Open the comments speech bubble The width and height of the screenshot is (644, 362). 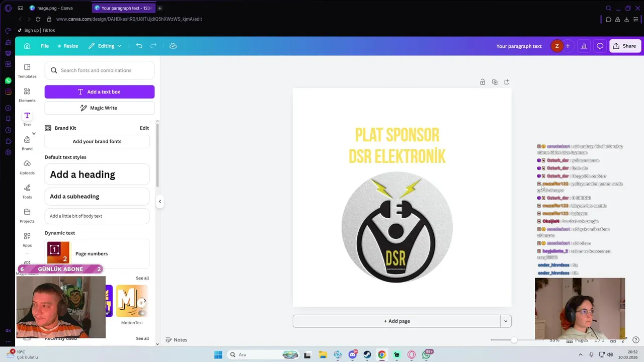pos(600,46)
